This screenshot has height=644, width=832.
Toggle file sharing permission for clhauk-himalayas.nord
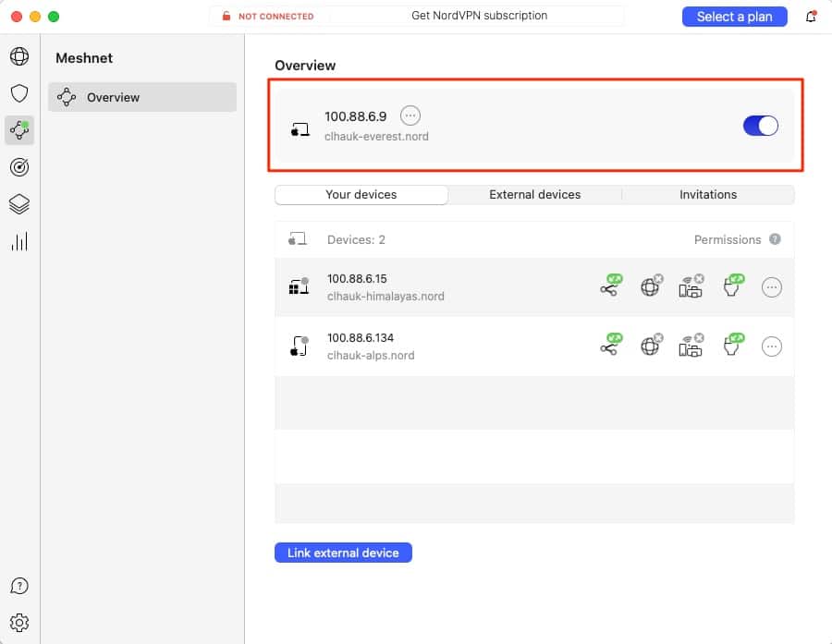pos(733,287)
